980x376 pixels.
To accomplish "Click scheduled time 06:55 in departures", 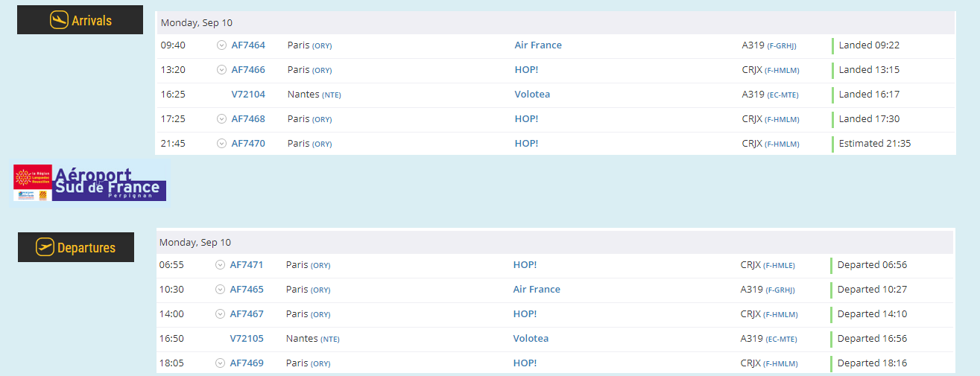I will (x=171, y=265).
